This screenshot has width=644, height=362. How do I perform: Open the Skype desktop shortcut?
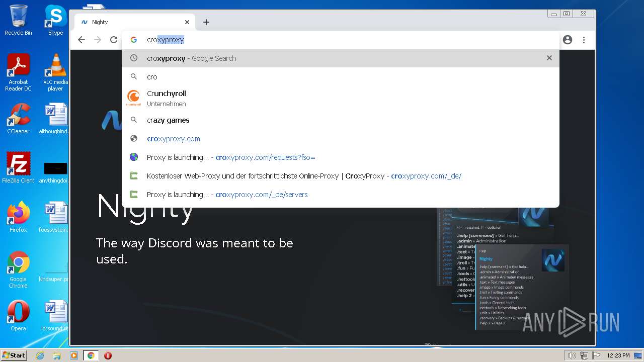(55, 20)
